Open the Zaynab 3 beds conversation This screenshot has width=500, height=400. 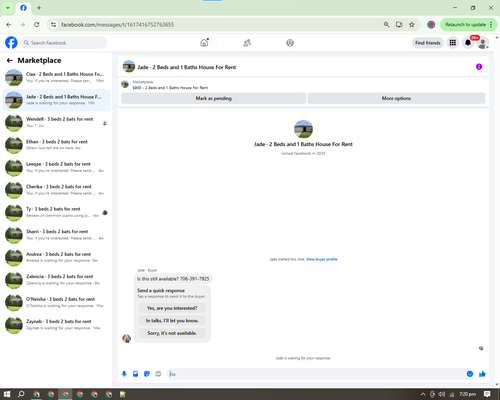tap(56, 325)
